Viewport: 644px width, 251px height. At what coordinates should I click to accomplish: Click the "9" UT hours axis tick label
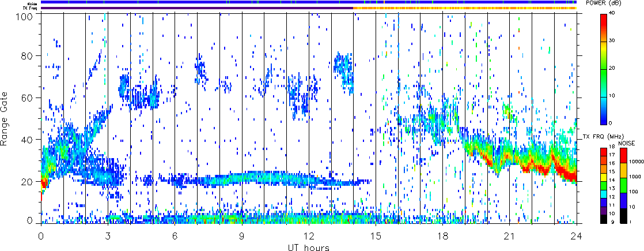(x=242, y=235)
